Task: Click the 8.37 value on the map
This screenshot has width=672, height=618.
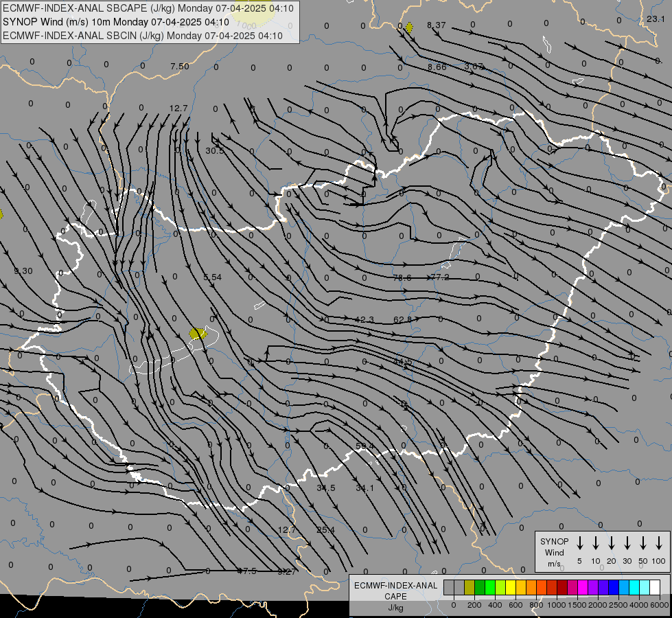Action: coord(437,25)
